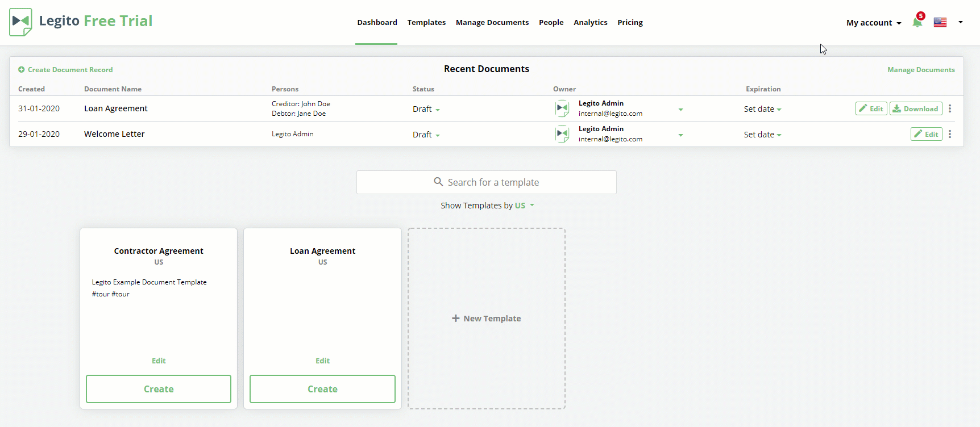The image size is (980, 427).
Task: Click owner avatar in Loan Agreement row
Action: click(562, 108)
